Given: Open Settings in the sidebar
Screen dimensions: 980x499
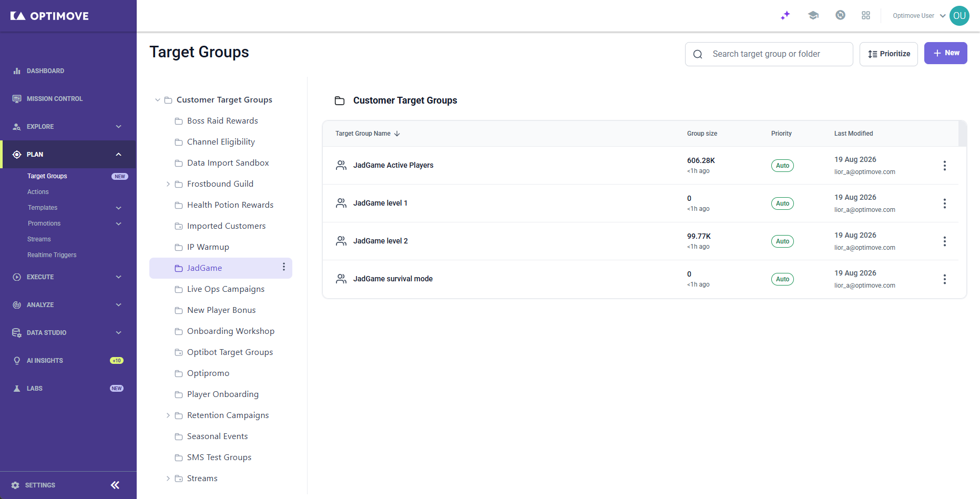Looking at the screenshot, I should pyautogui.click(x=34, y=485).
